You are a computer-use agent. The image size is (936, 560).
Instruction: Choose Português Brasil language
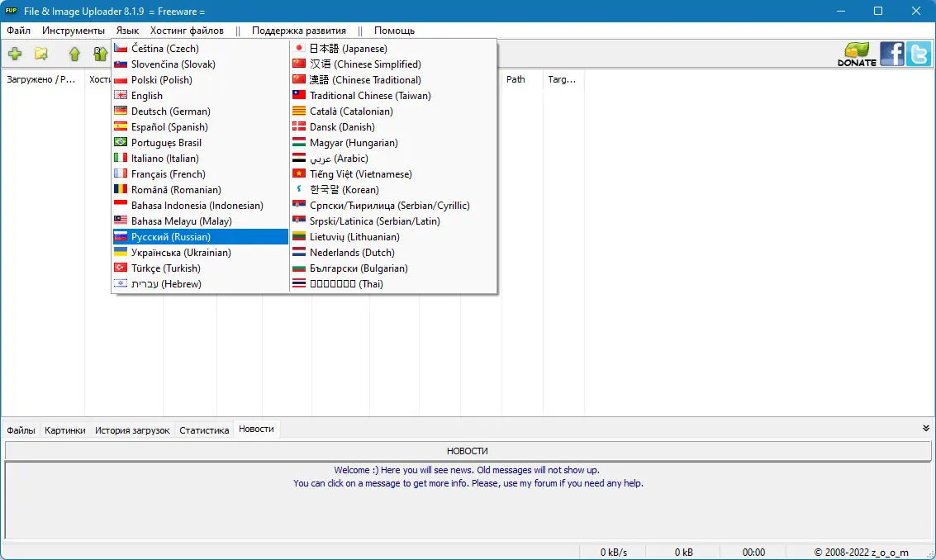[x=201, y=143]
